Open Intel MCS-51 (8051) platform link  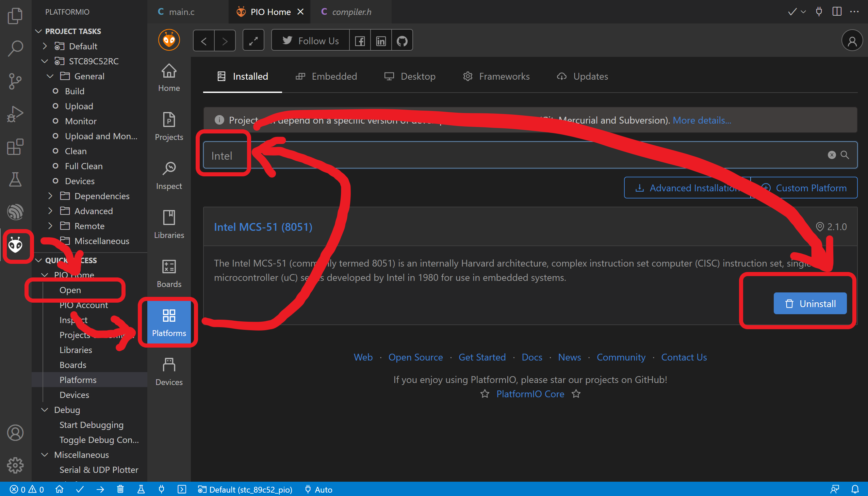[263, 227]
